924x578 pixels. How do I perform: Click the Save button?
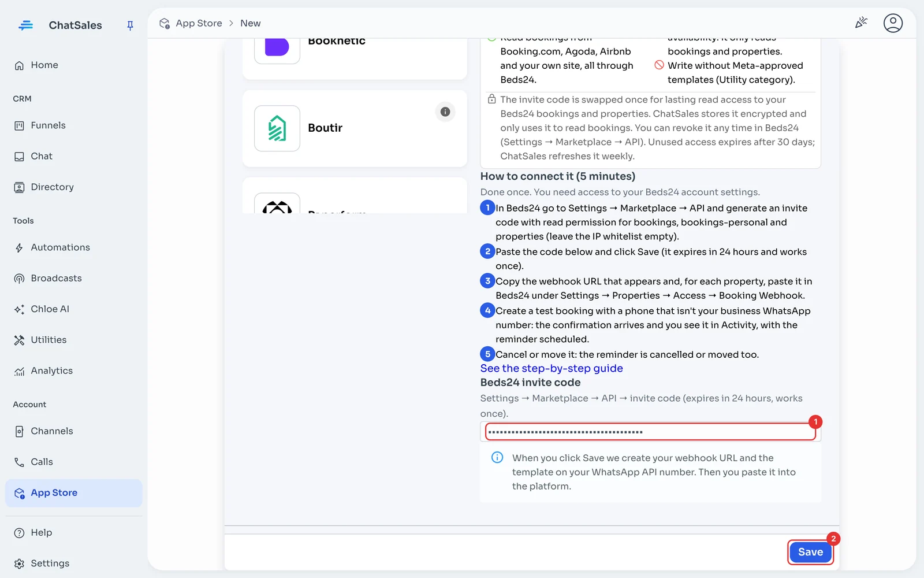(x=810, y=552)
